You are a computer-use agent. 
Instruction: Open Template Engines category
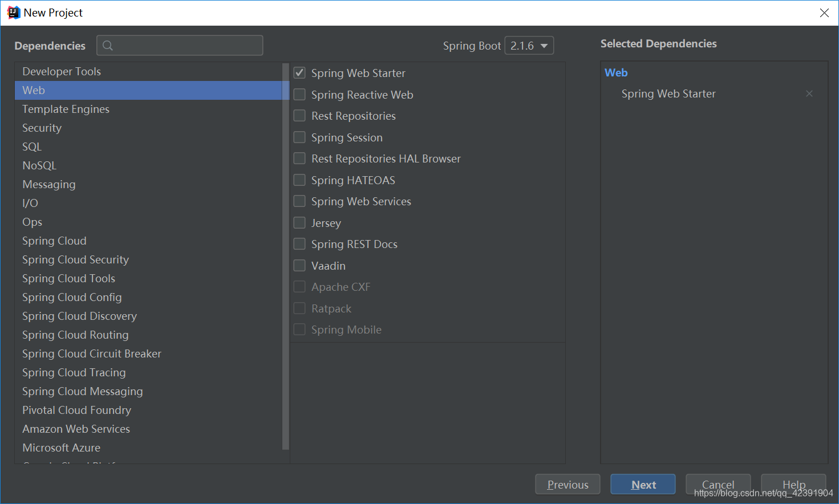pos(148,109)
